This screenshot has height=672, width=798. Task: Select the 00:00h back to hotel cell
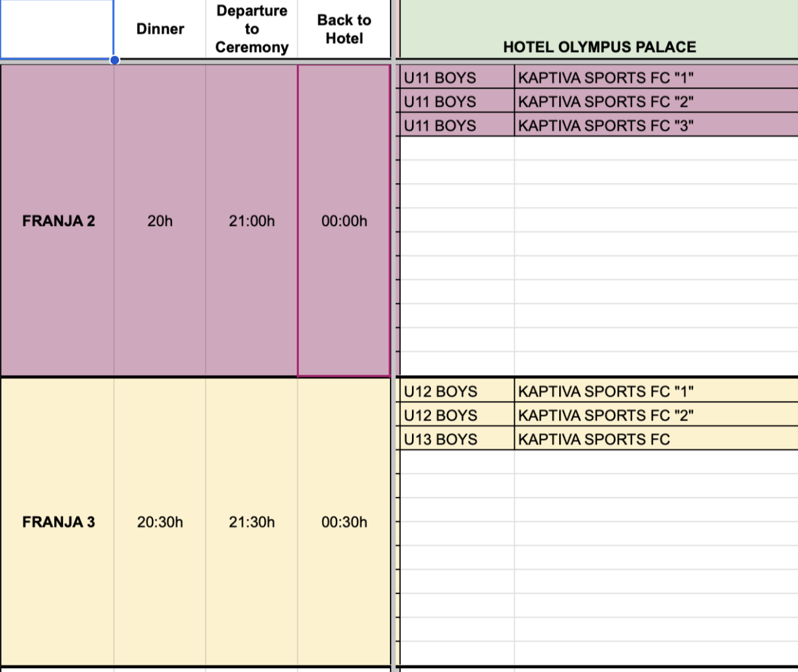point(344,221)
